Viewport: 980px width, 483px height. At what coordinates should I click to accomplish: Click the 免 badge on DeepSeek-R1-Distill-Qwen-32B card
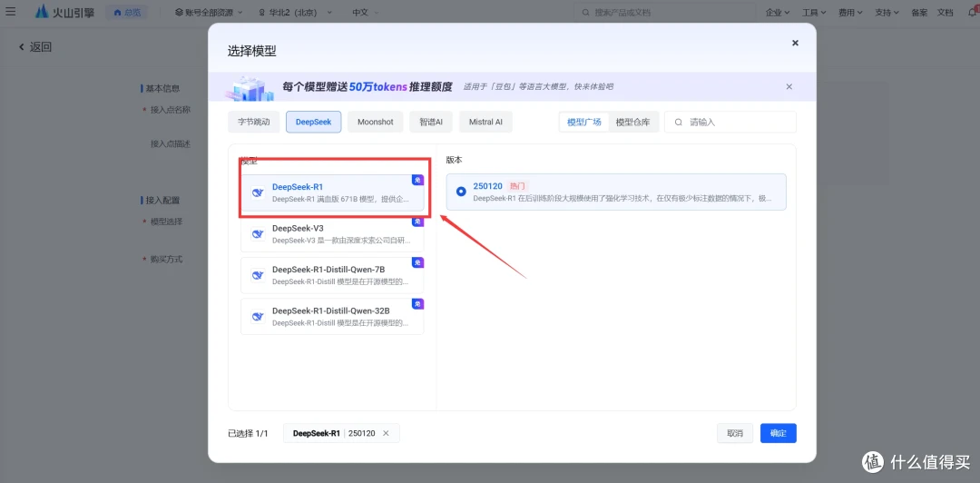pyautogui.click(x=417, y=303)
